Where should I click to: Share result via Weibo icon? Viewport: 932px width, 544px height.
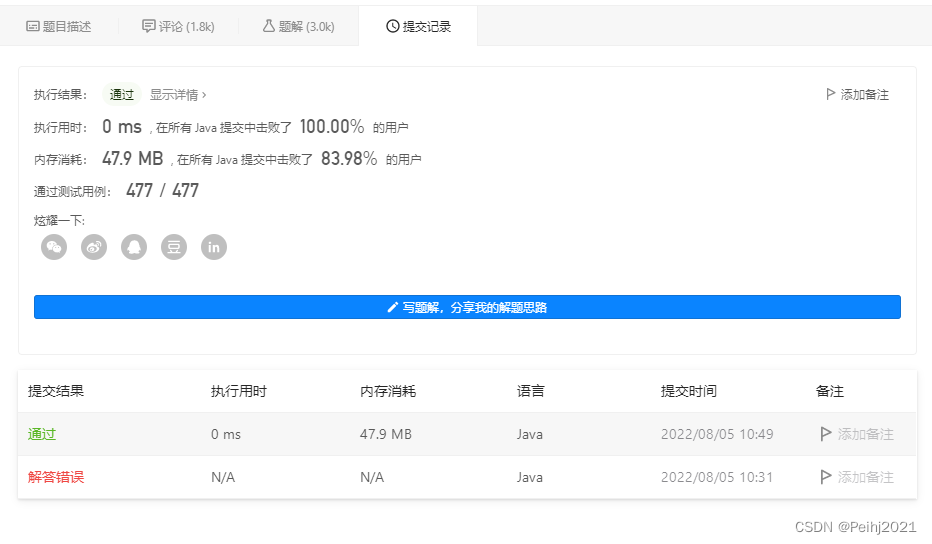[x=94, y=247]
